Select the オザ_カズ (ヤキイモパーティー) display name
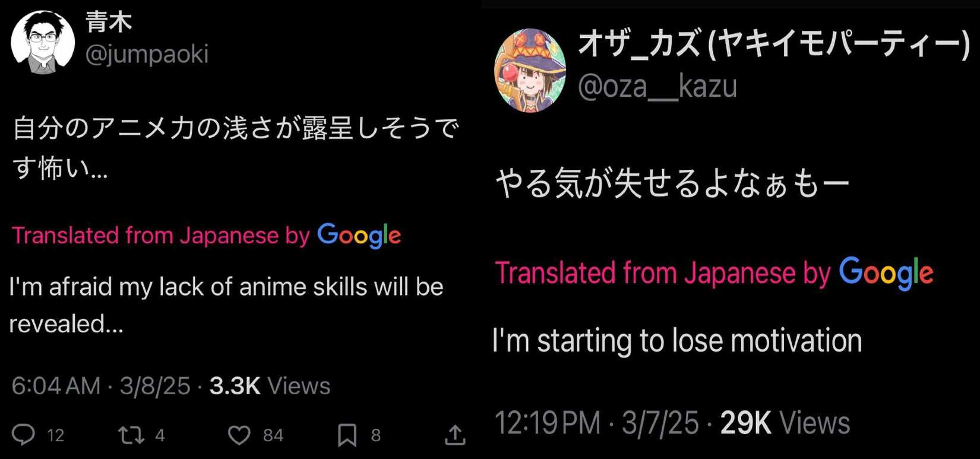980x459 pixels. point(773,45)
